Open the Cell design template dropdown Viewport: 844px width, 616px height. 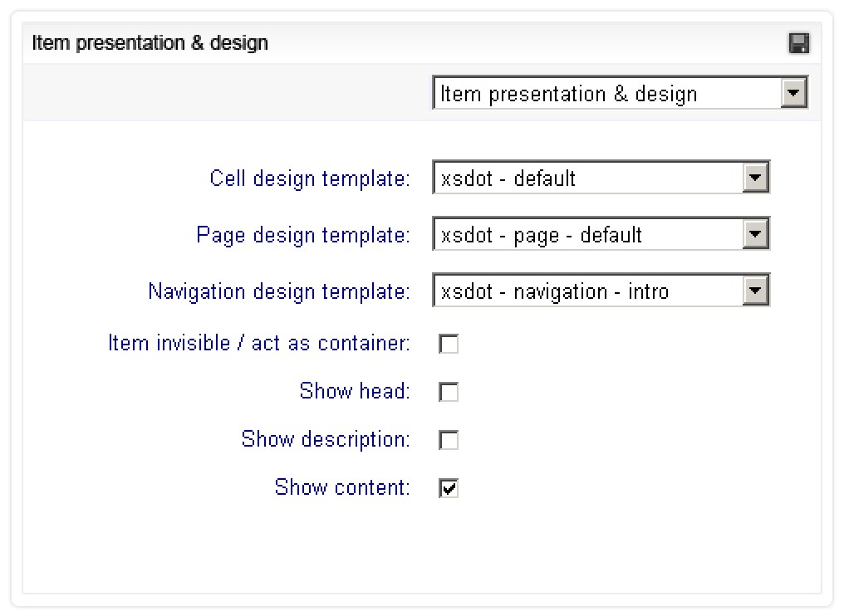[x=589, y=178]
